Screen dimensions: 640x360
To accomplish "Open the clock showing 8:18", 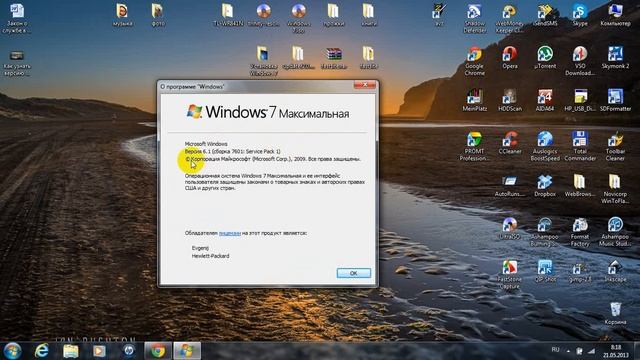I will coord(616,351).
